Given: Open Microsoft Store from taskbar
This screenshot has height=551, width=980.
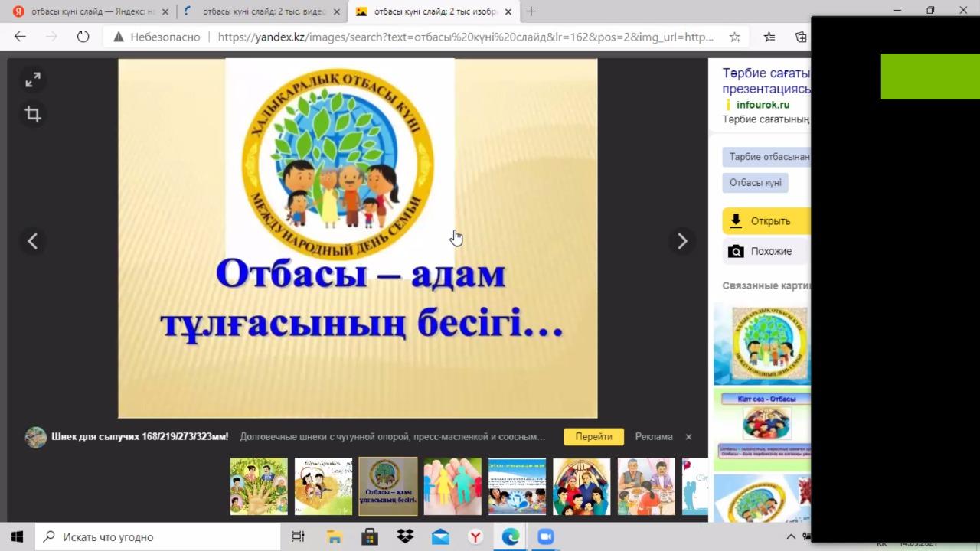Looking at the screenshot, I should tap(369, 536).
